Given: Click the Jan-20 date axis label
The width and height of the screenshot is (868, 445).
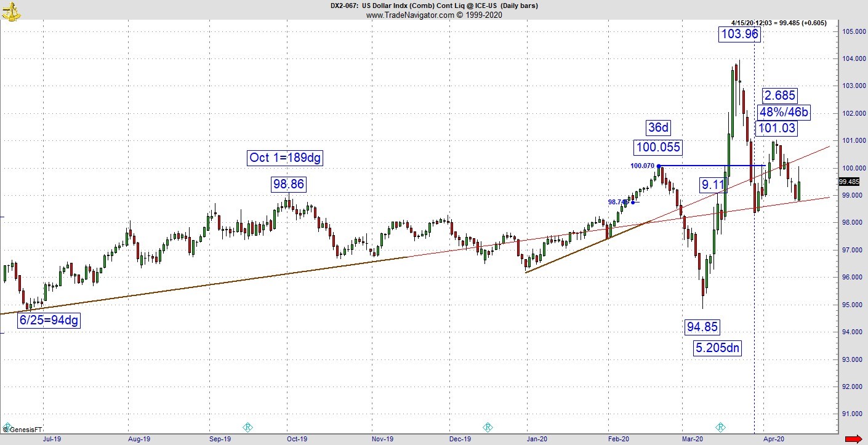Looking at the screenshot, I should tap(537, 439).
